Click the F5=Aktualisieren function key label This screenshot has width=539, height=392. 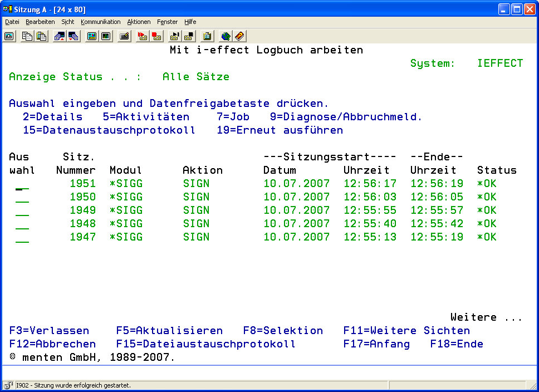click(169, 331)
